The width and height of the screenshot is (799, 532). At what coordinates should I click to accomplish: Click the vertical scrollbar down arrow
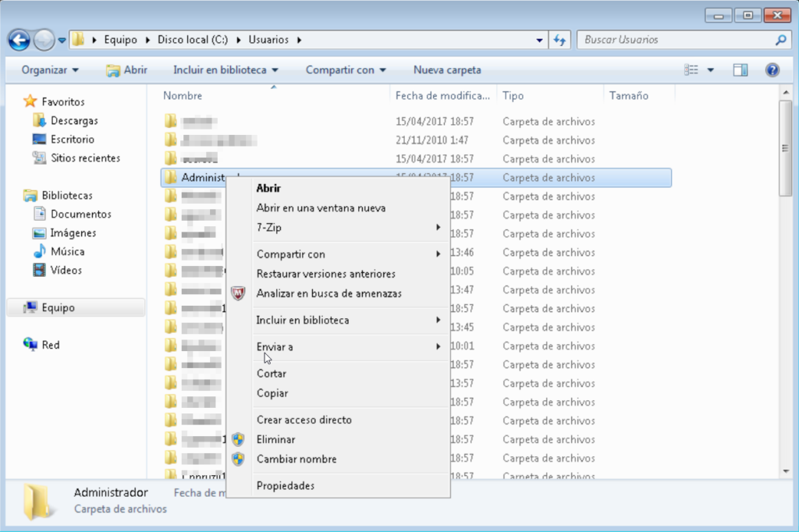(786, 472)
